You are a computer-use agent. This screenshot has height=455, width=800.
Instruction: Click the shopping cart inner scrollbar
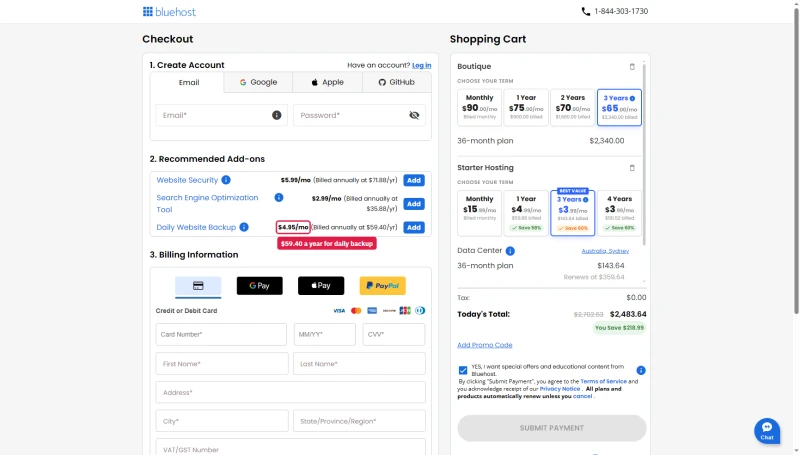tap(644, 153)
